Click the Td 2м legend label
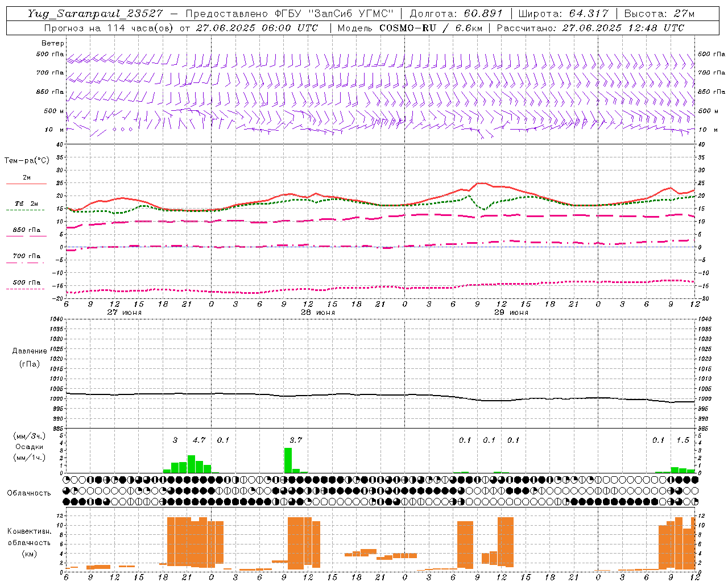 tap(26, 203)
